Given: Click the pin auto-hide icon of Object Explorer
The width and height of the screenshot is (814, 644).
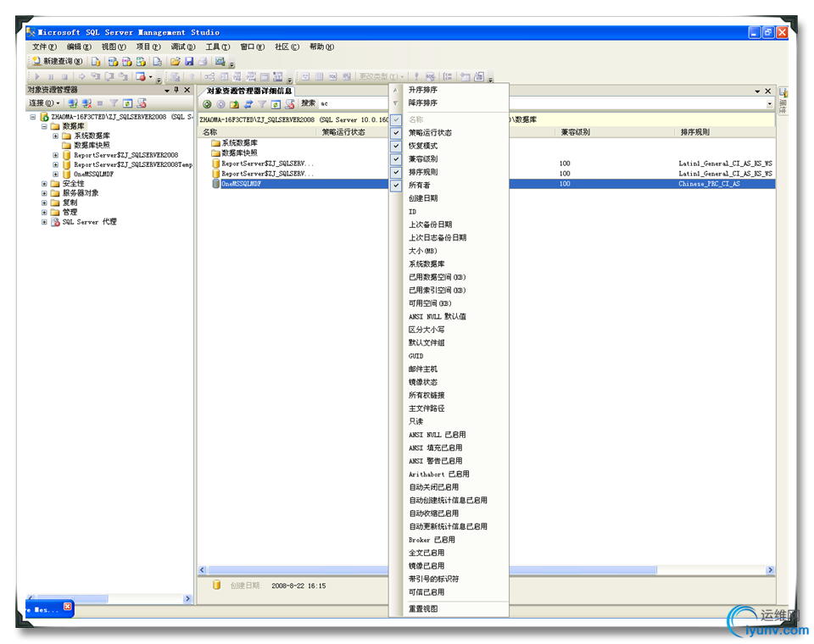Looking at the screenshot, I should click(x=176, y=90).
